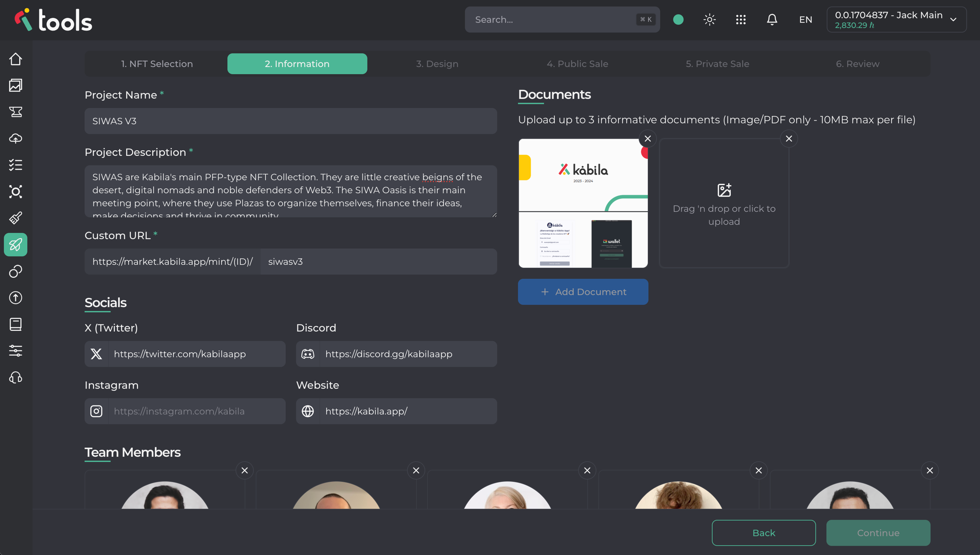Open the home icon in sidebar
This screenshot has width=980, height=555.
[16, 59]
